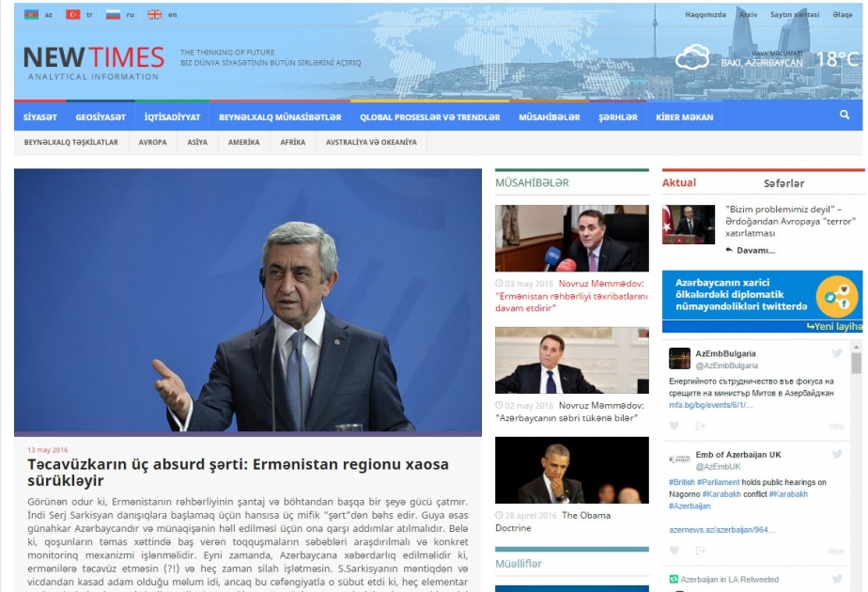Go to MÜSAHİBƏLƏR in the main menu
Screen dimensions: 868x592
pos(550,117)
